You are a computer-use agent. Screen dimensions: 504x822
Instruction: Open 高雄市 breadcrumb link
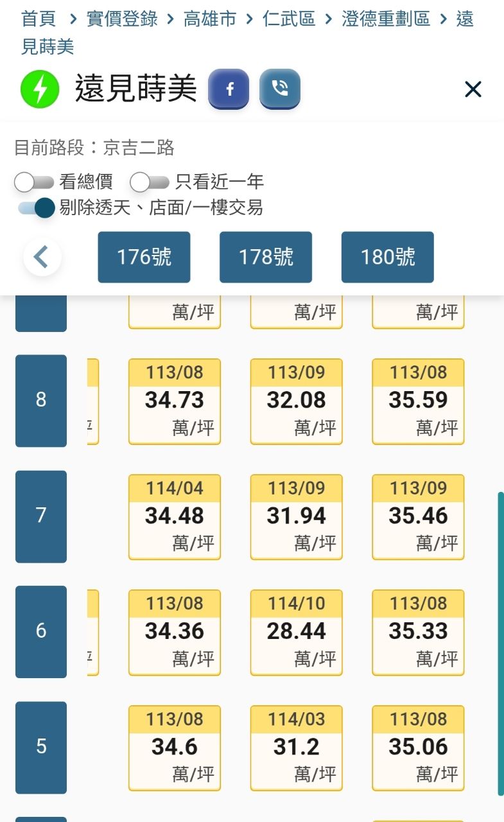210,19
